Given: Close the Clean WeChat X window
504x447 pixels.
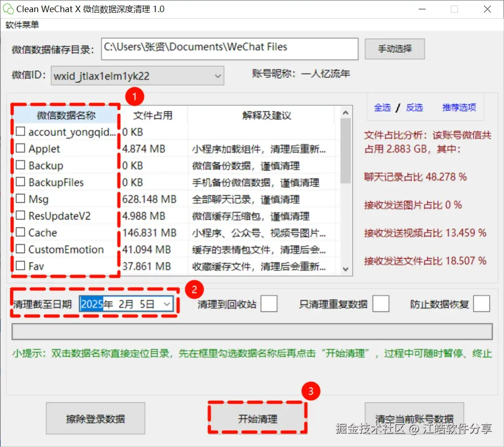Looking at the screenshot, I should pos(487,9).
